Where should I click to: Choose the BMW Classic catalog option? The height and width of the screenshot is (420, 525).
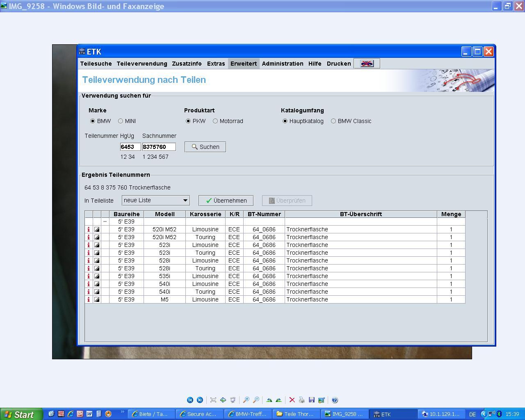pyautogui.click(x=333, y=121)
